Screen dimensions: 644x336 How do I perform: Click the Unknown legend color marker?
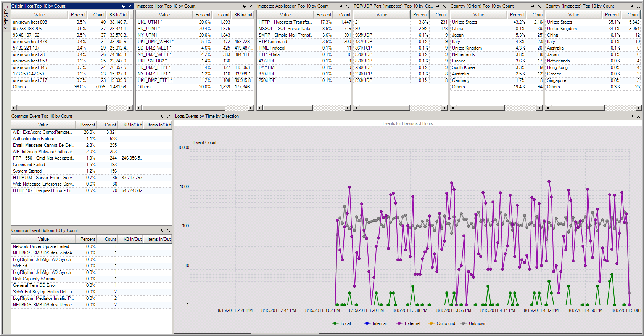(463, 323)
